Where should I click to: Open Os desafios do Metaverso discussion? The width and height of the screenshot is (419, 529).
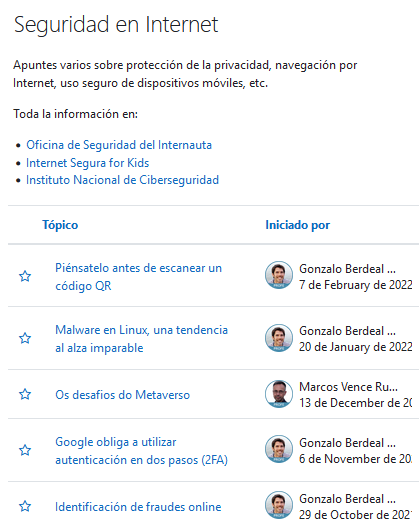[122, 395]
